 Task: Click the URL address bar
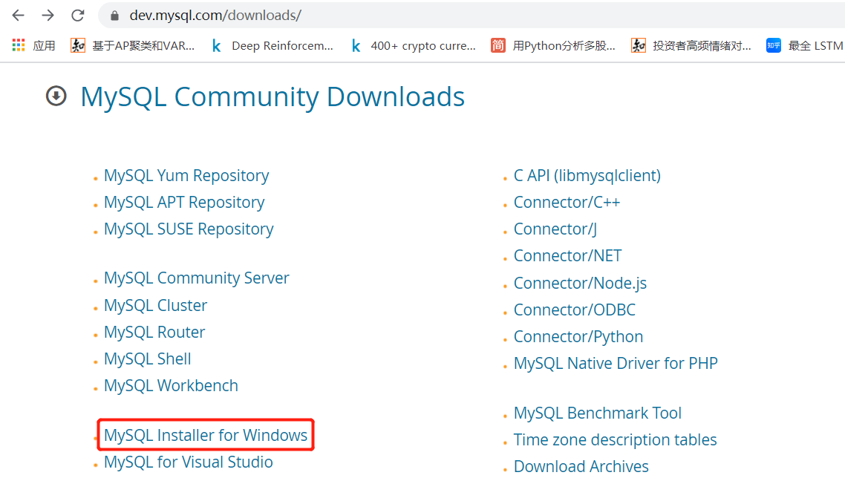[446, 16]
